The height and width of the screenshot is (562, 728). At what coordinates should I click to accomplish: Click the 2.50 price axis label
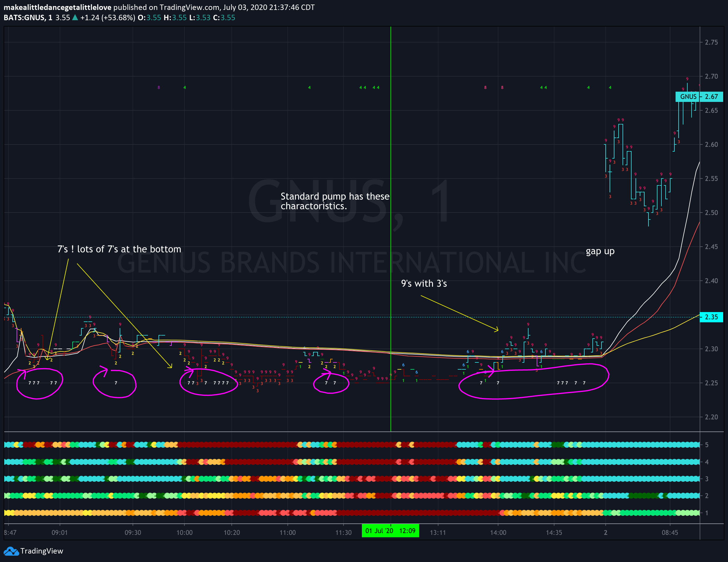pos(711,213)
